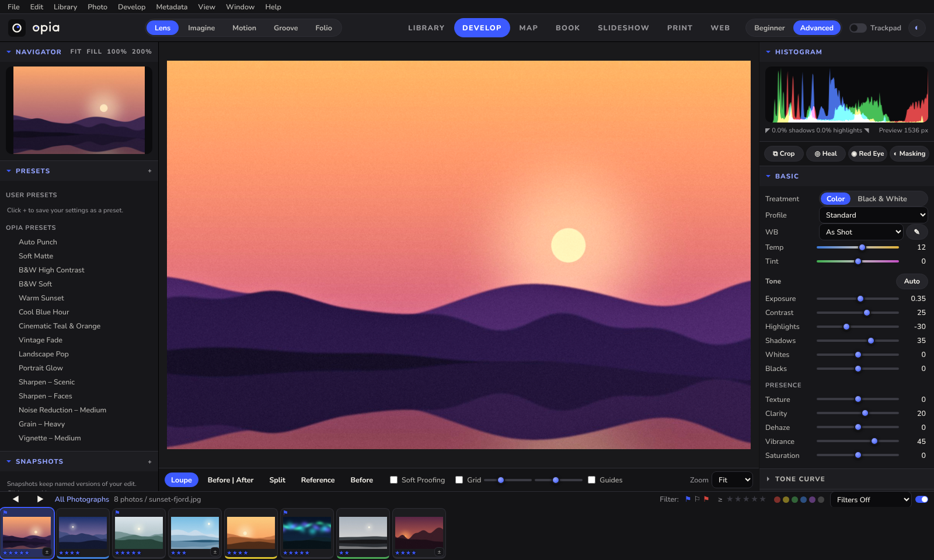Collapse right panel with round arrow button
This screenshot has height=560, width=934.
click(916, 28)
